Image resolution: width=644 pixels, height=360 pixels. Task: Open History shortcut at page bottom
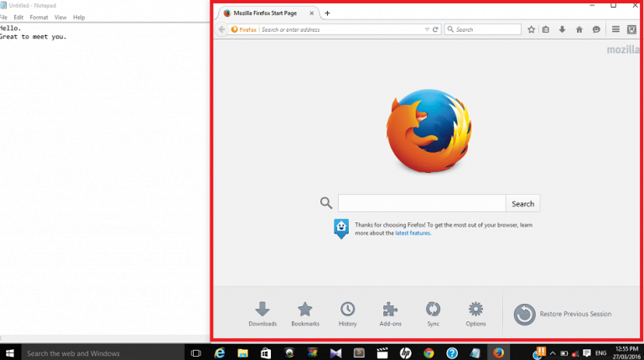coord(347,315)
